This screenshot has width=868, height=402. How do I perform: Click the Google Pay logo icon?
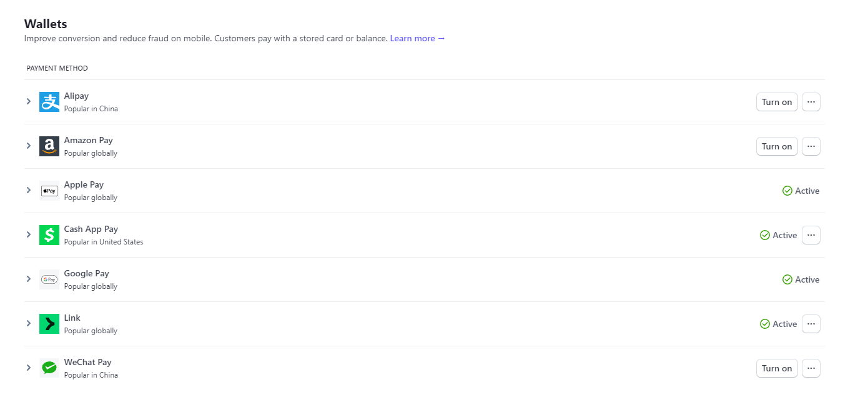pos(49,279)
